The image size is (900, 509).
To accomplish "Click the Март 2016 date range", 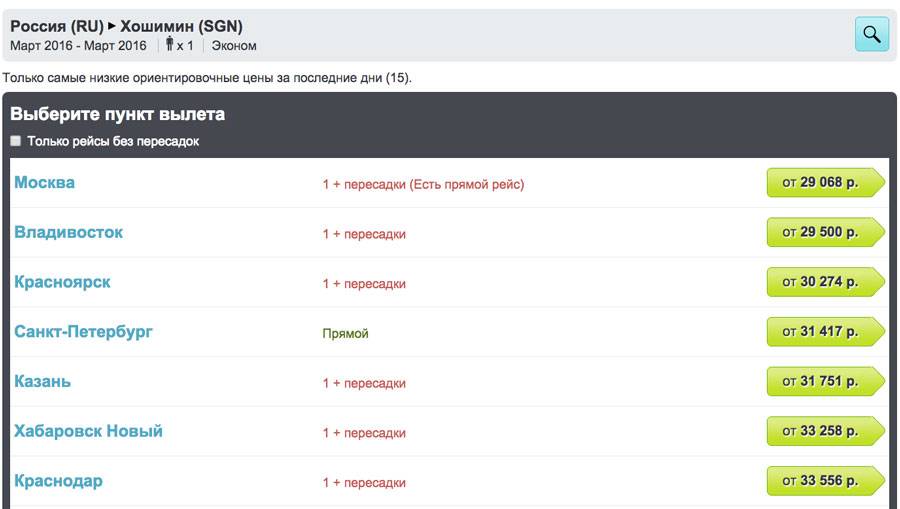I will pos(78,46).
